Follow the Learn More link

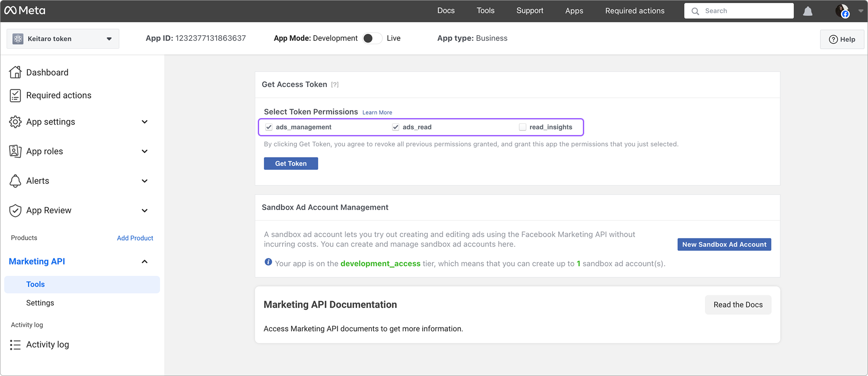coord(377,112)
